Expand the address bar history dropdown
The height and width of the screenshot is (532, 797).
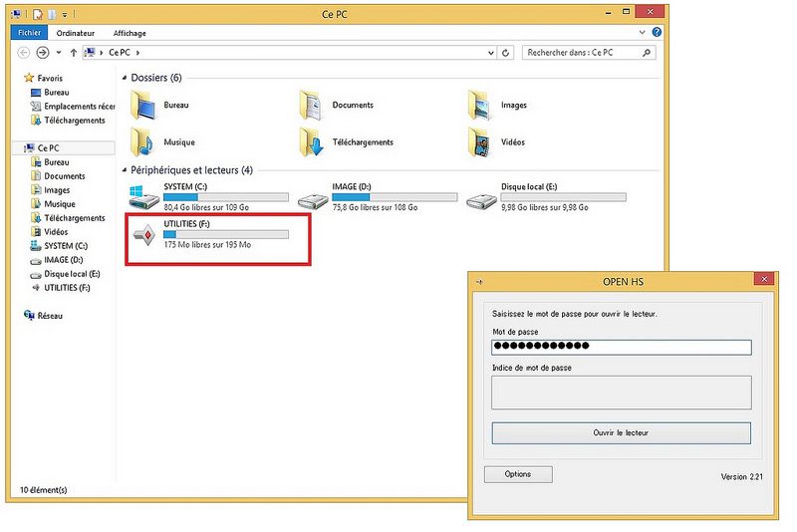tap(491, 53)
